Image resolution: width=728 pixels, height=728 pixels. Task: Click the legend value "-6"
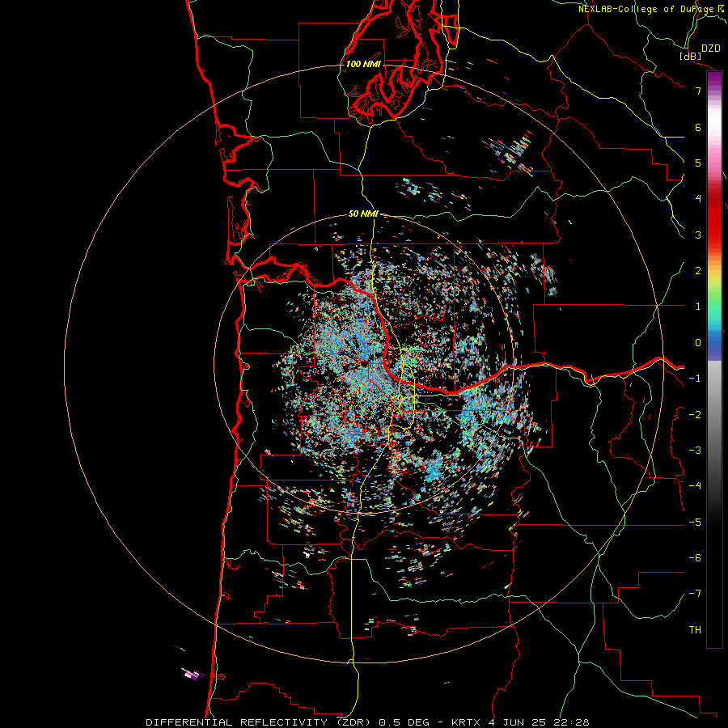[x=695, y=558]
